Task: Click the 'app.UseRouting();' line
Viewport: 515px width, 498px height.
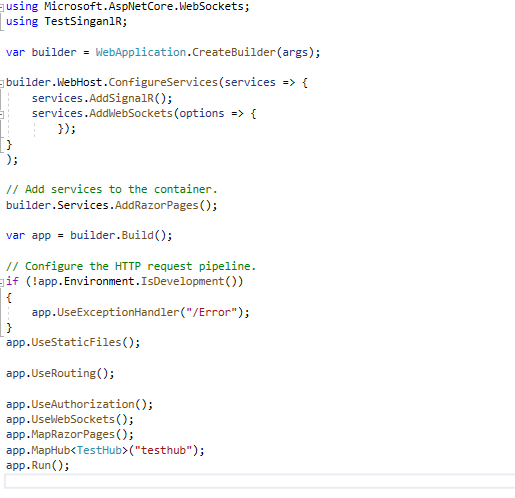Action: tap(60, 373)
